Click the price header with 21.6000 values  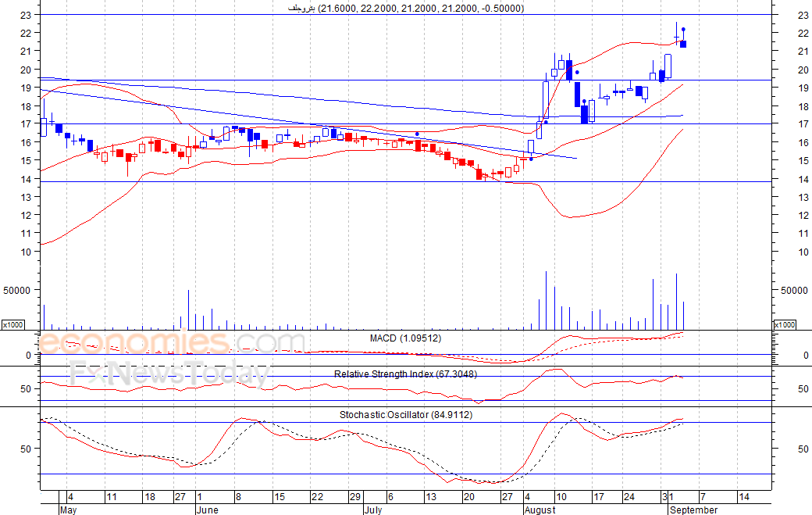tap(406, 9)
